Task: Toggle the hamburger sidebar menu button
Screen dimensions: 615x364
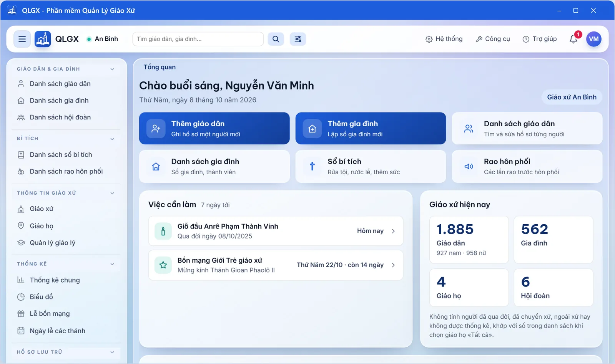Action: [x=22, y=39]
